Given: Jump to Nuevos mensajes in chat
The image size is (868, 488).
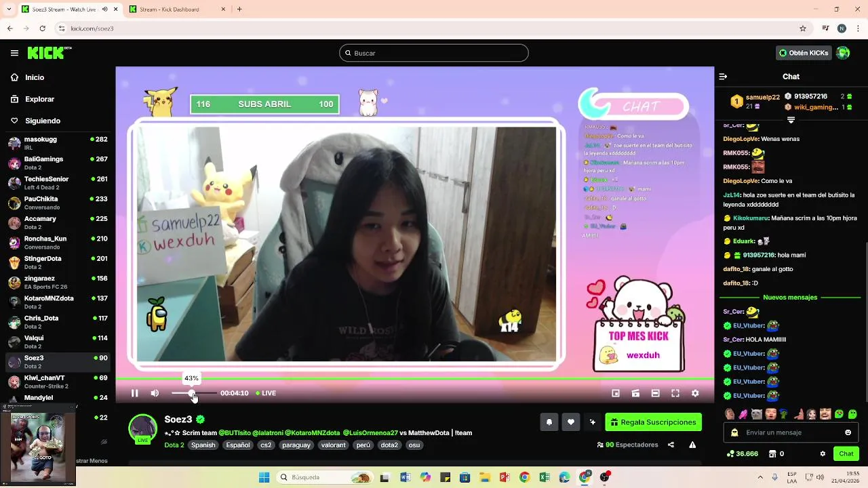Looking at the screenshot, I should (x=790, y=297).
